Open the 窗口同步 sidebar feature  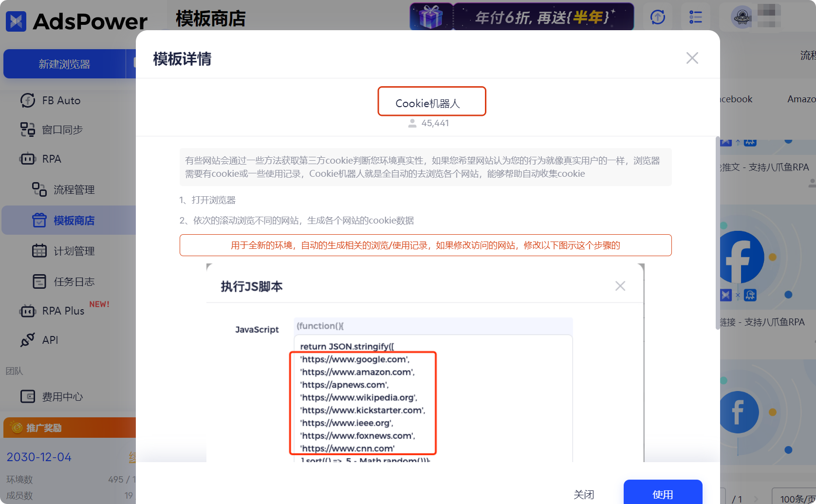(28, 130)
